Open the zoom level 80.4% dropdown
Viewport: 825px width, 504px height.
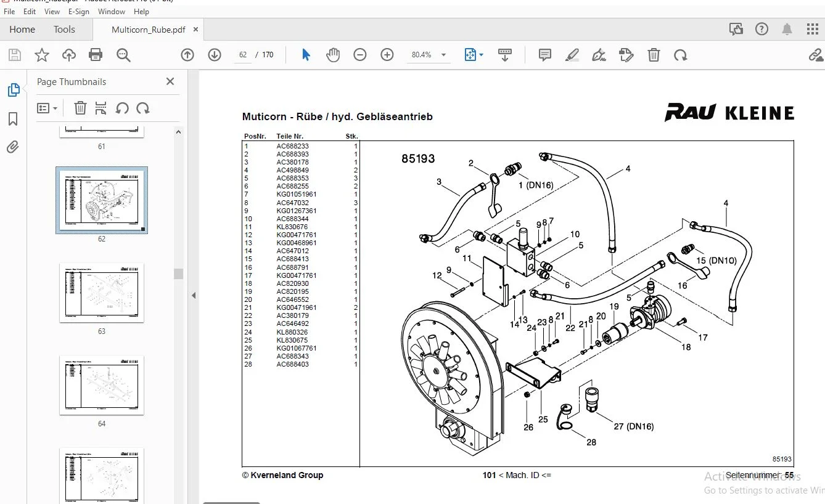(x=429, y=55)
